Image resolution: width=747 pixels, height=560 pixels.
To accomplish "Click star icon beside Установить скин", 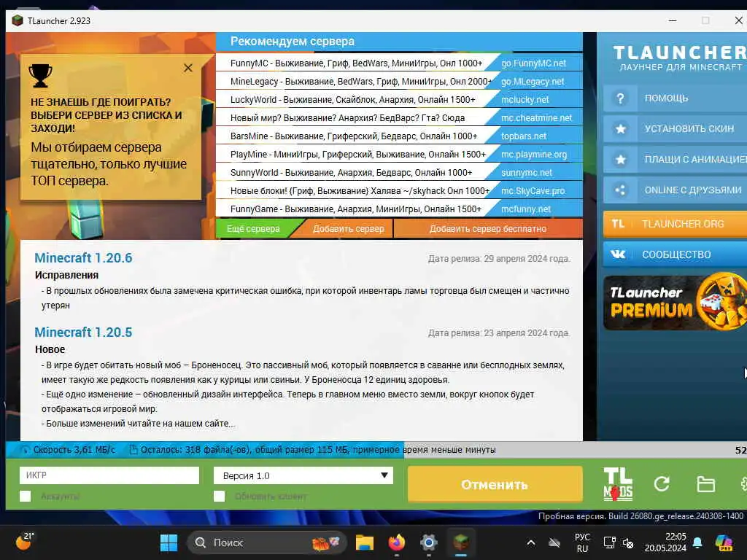I will 620,129.
